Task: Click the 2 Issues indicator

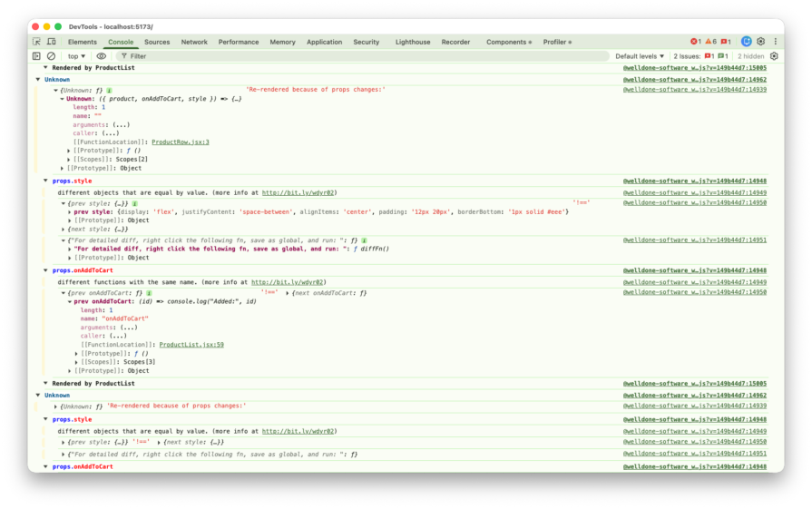Action: point(700,56)
